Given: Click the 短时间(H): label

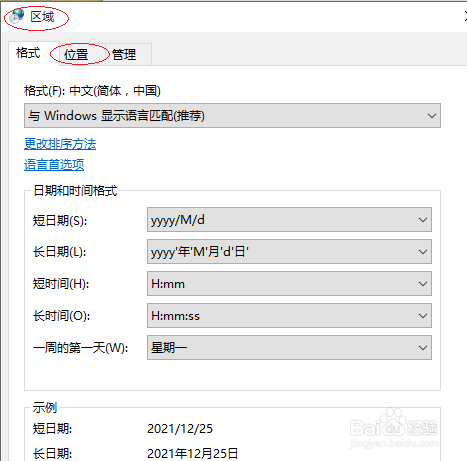Looking at the screenshot, I should click(61, 284).
